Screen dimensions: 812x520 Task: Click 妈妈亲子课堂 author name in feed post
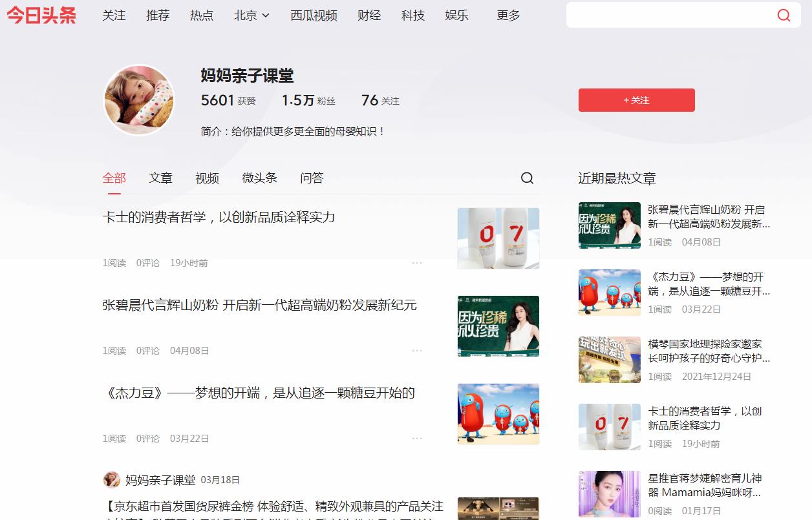(x=160, y=480)
